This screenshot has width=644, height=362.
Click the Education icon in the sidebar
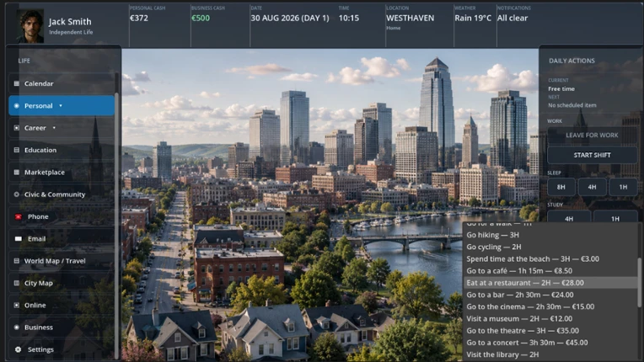(16, 150)
